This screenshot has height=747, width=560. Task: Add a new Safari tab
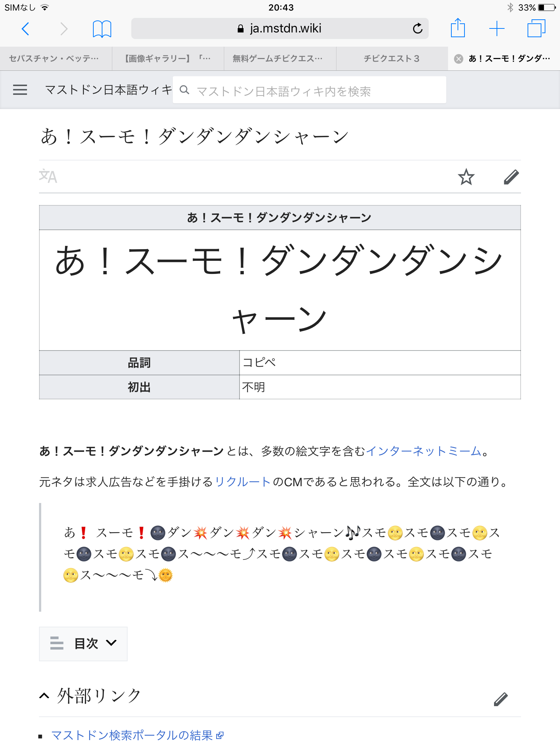coord(497,28)
